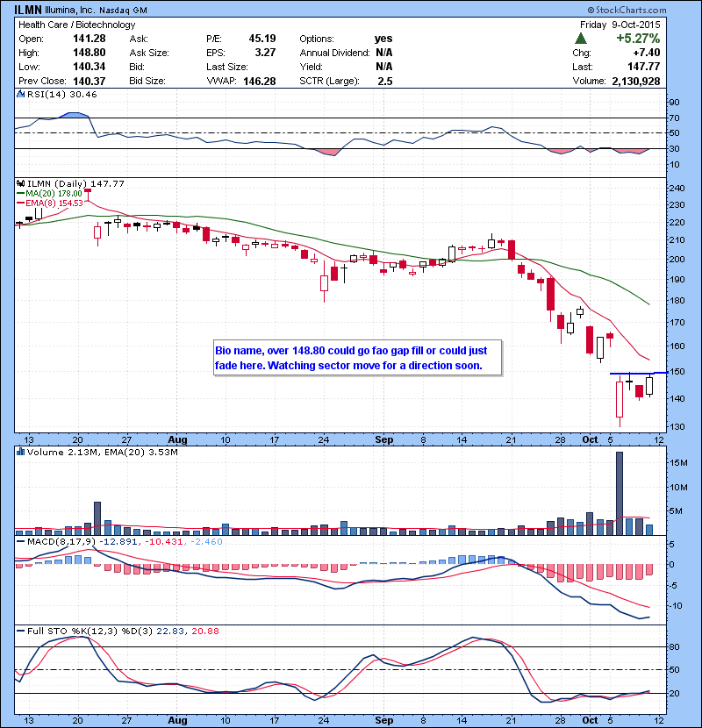Click the long hollow red candle of early October
Viewport: 702px width, 728px height.
tap(619, 399)
